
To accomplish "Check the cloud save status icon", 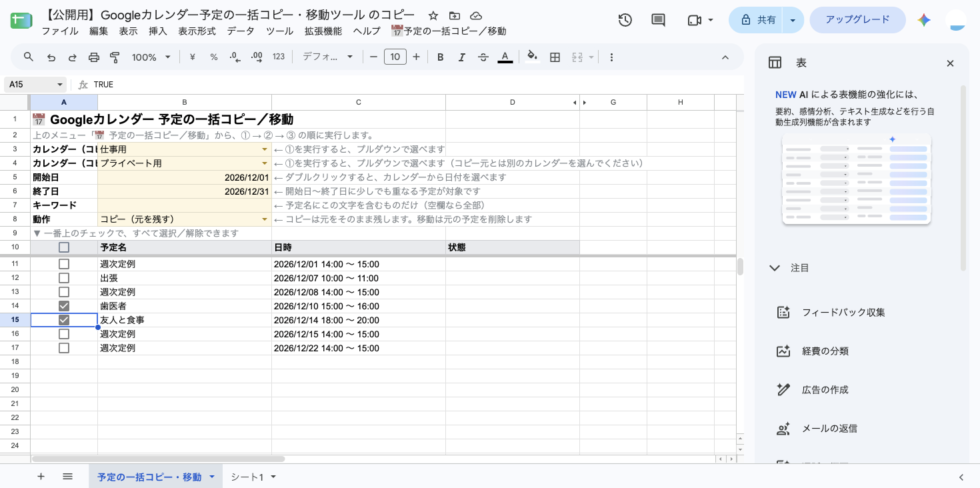I will pyautogui.click(x=476, y=15).
